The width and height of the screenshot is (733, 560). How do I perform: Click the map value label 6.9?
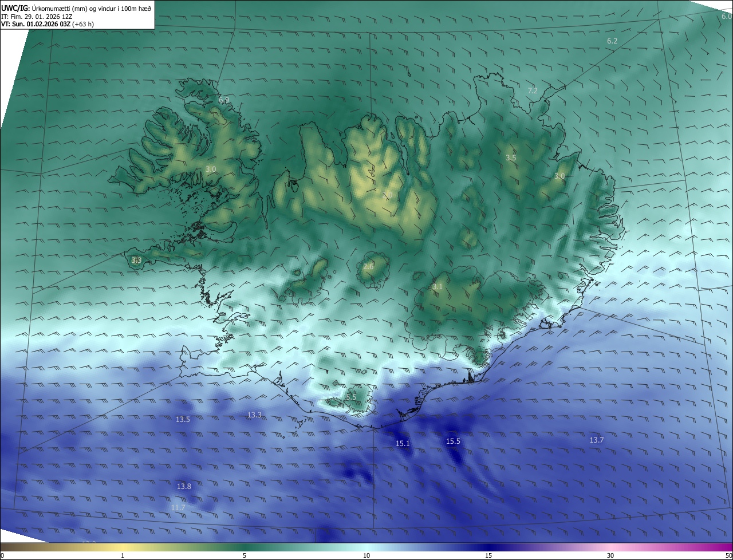tap(224, 100)
